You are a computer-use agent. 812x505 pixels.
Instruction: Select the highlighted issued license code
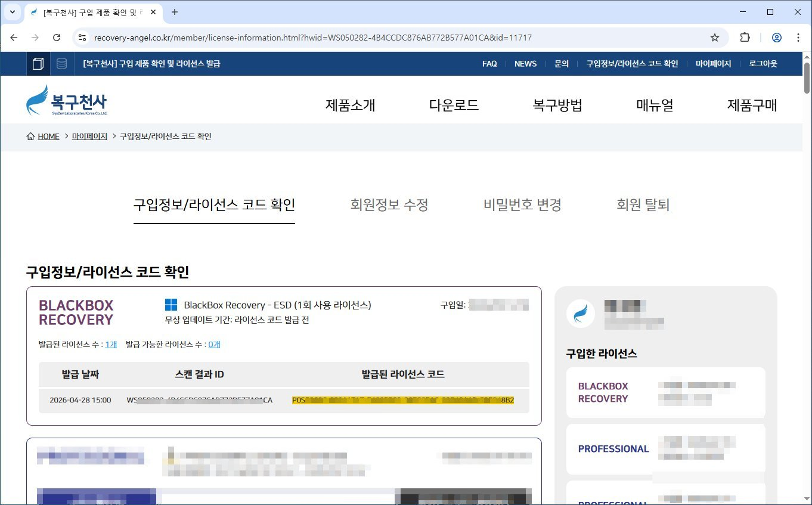coord(403,400)
